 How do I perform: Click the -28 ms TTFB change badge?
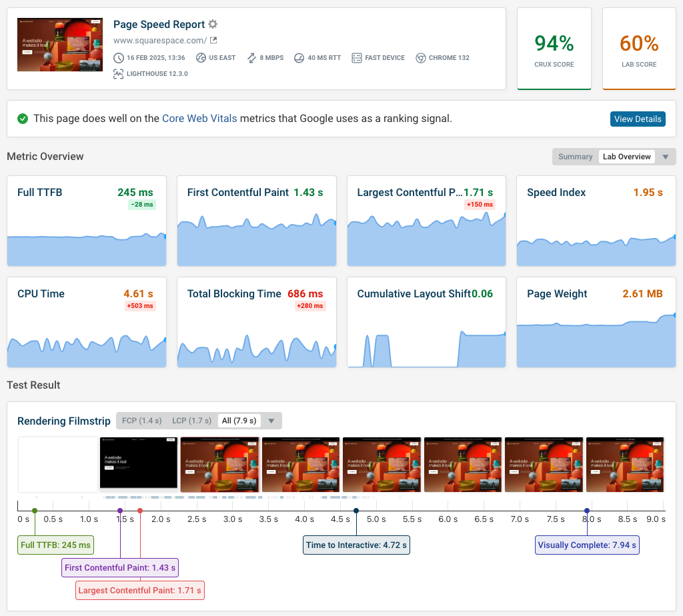coord(142,205)
